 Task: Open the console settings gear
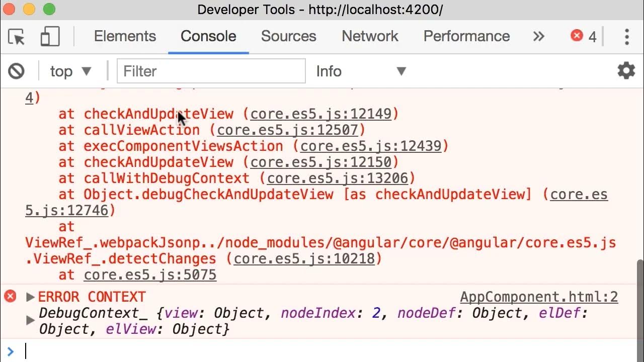[x=626, y=71]
